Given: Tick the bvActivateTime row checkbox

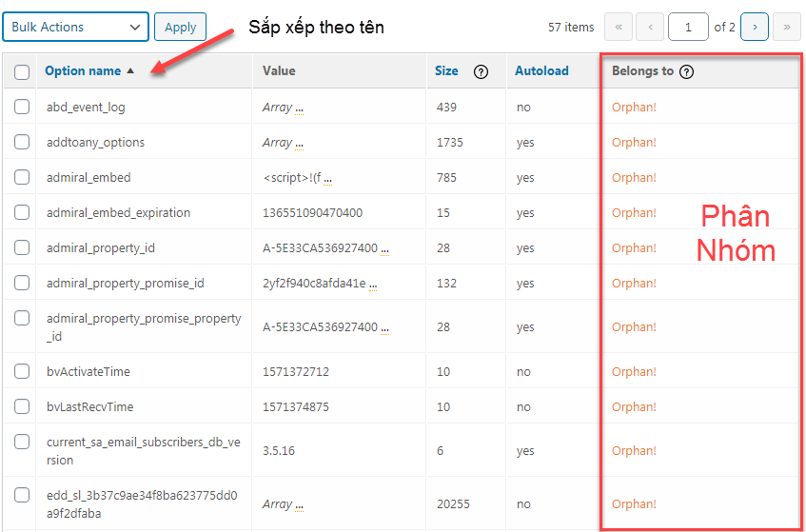Looking at the screenshot, I should coord(22,371).
